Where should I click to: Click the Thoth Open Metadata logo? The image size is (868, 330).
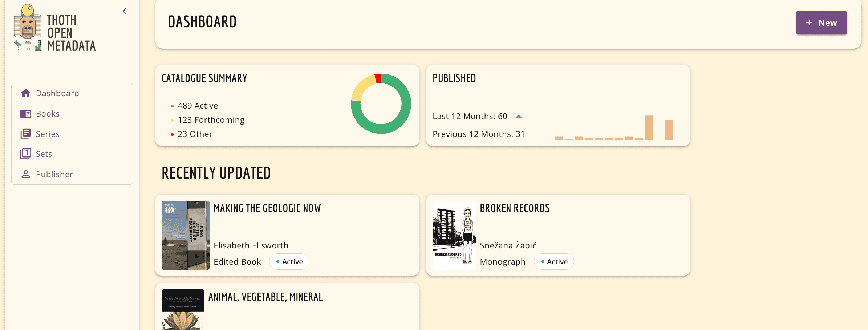pyautogui.click(x=55, y=28)
